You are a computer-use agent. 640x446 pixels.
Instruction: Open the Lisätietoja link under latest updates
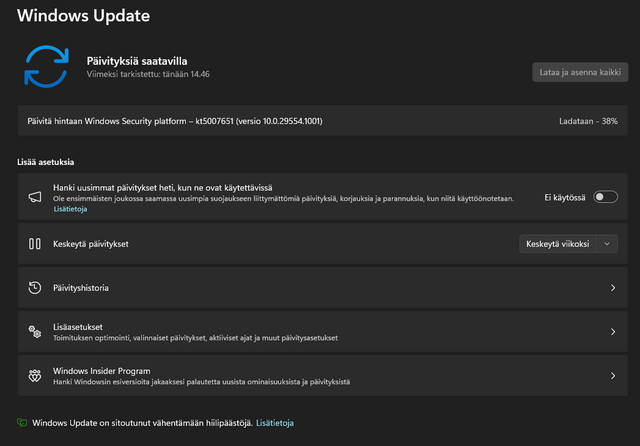click(x=70, y=209)
